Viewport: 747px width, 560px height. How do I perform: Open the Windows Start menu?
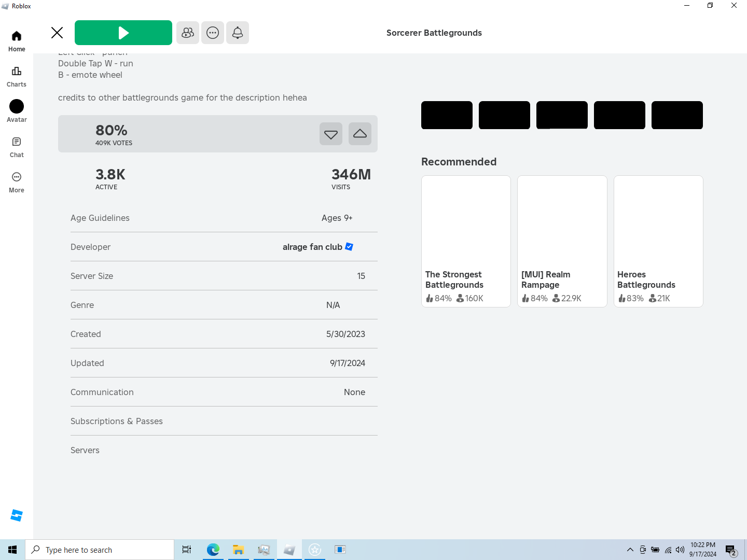[x=12, y=550]
